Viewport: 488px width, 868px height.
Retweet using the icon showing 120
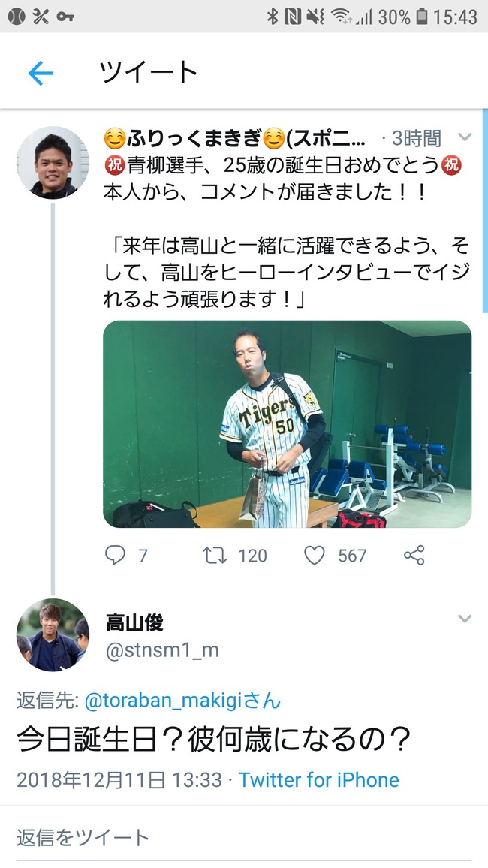click(215, 555)
